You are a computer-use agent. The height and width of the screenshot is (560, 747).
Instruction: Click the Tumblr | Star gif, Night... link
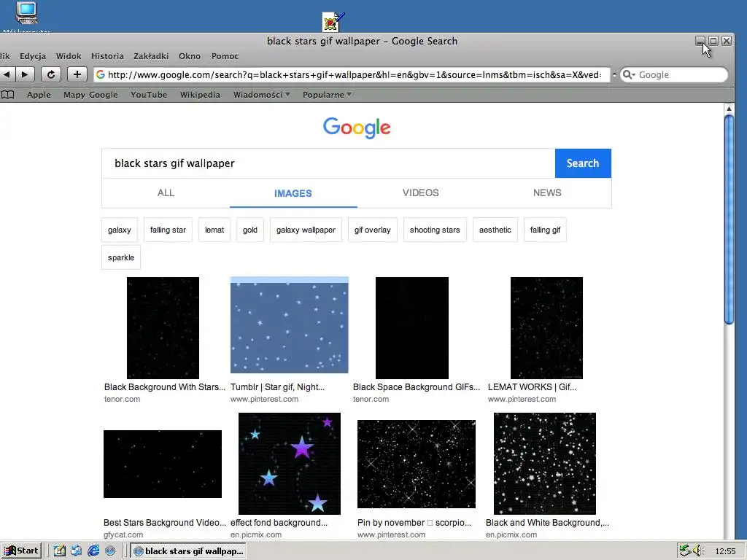tap(277, 387)
